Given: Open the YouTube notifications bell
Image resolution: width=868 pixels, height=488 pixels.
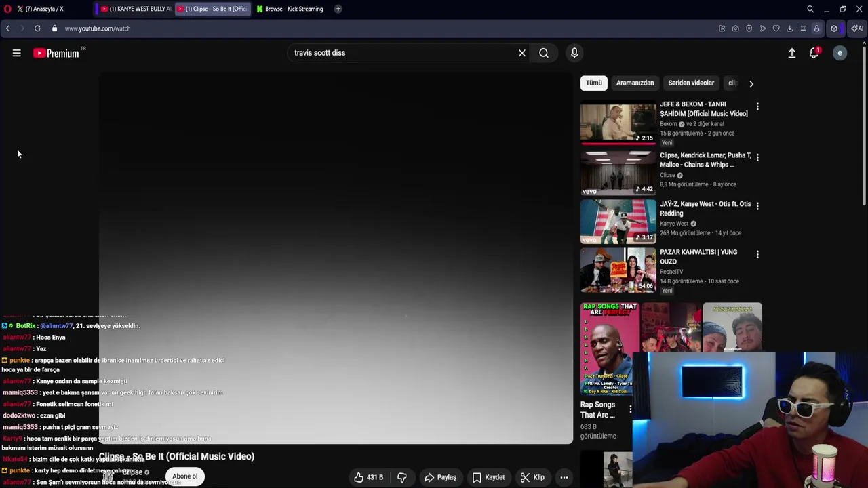Looking at the screenshot, I should (814, 53).
